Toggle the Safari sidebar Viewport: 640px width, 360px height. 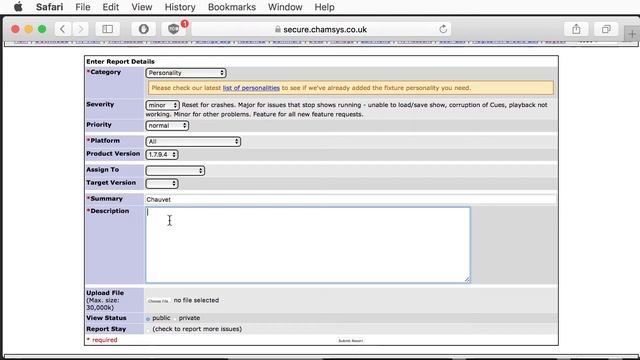tap(108, 29)
